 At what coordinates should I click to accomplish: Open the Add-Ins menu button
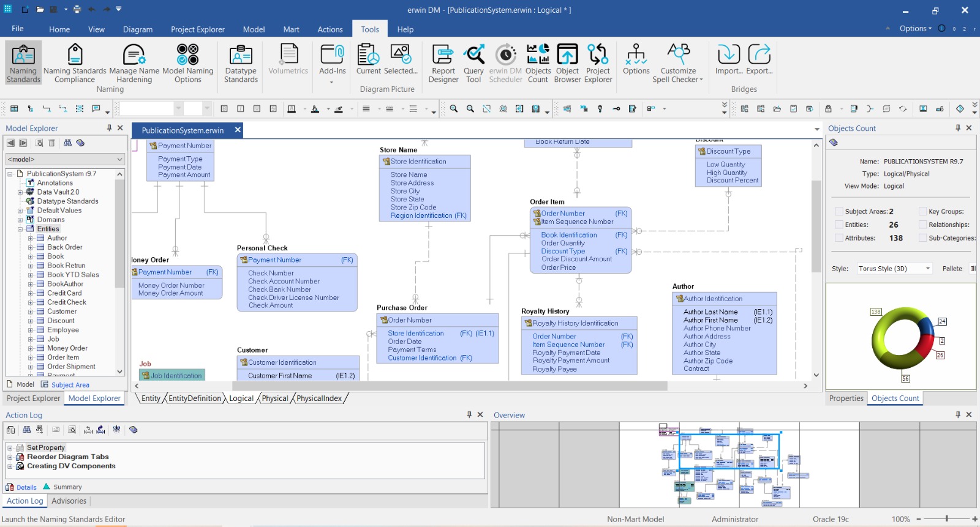point(332,63)
